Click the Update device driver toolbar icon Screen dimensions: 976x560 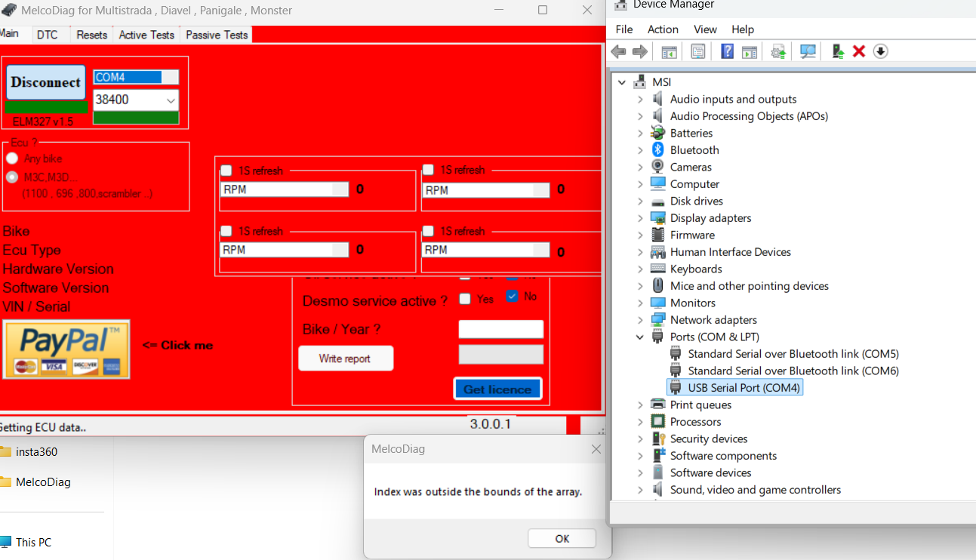[778, 51]
